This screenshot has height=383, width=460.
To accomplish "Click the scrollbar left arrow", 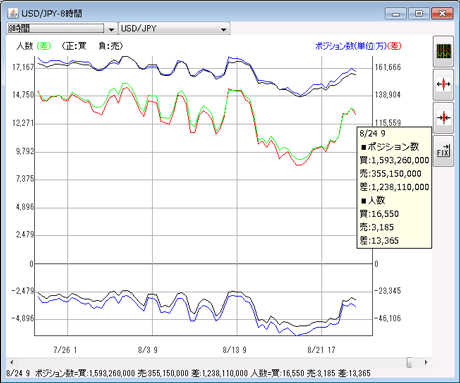I will (12, 362).
